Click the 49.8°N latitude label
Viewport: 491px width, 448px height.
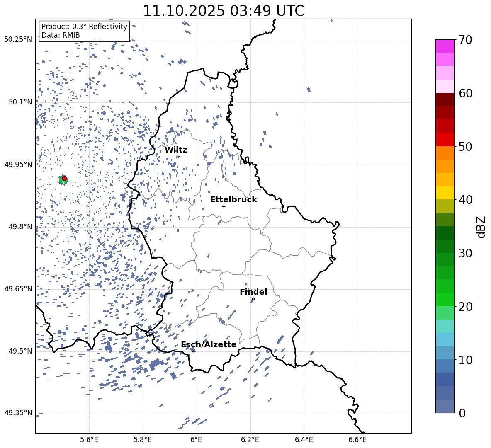[20, 227]
